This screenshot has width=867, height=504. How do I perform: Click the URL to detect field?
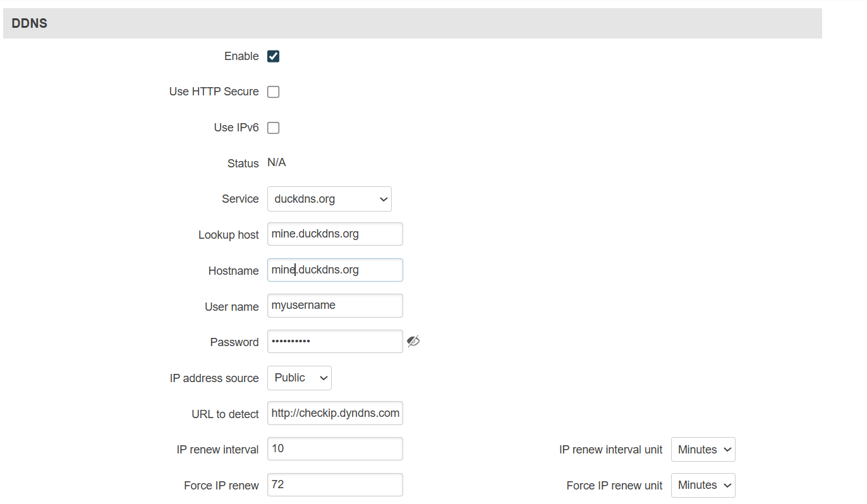(335, 413)
